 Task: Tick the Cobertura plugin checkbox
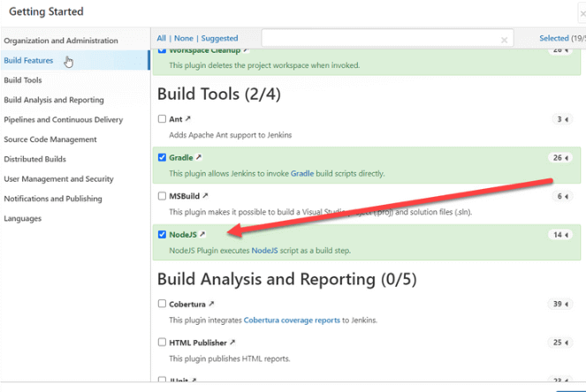point(162,304)
